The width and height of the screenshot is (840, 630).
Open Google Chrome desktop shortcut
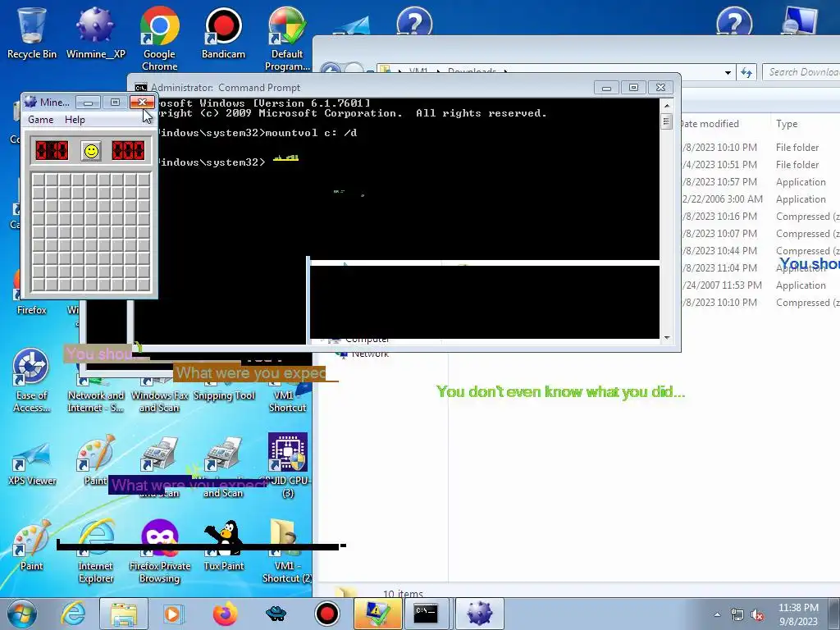(x=159, y=39)
